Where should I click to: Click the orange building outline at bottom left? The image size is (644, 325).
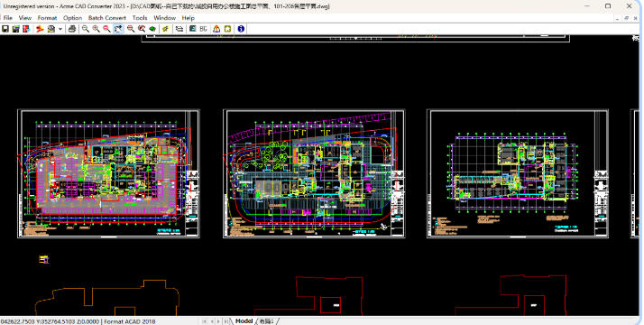pos(106,298)
